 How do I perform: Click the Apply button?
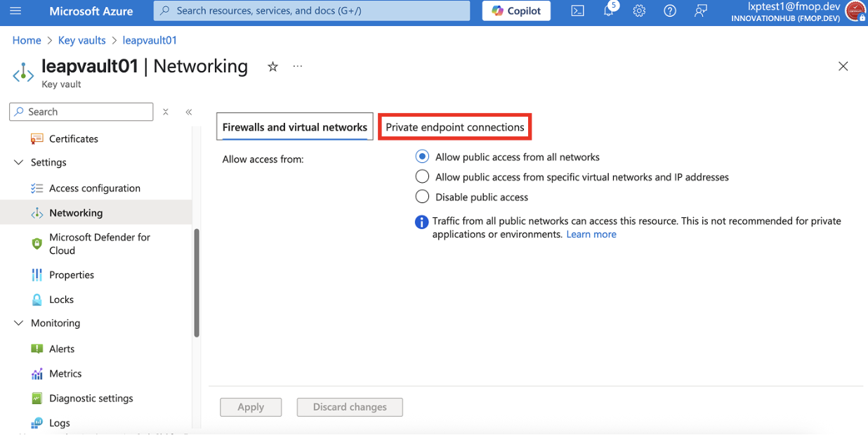click(251, 407)
